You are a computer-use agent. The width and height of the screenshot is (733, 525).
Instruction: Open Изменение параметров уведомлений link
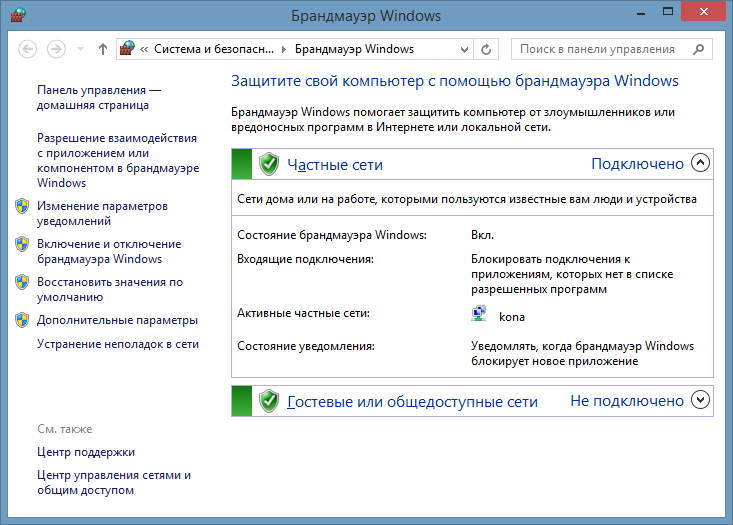click(x=102, y=213)
